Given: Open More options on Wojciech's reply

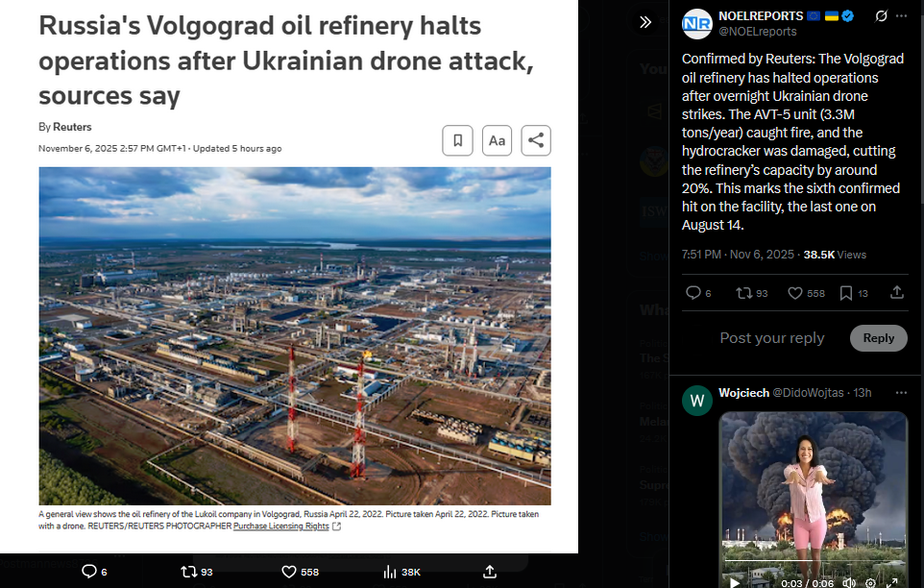Looking at the screenshot, I should coord(901,393).
